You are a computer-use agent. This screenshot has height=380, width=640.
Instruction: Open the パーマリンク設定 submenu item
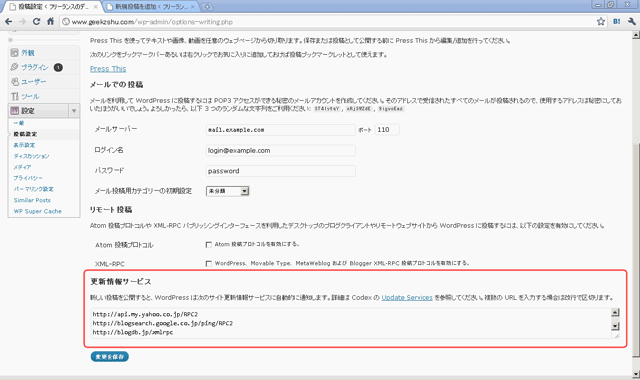tap(33, 189)
